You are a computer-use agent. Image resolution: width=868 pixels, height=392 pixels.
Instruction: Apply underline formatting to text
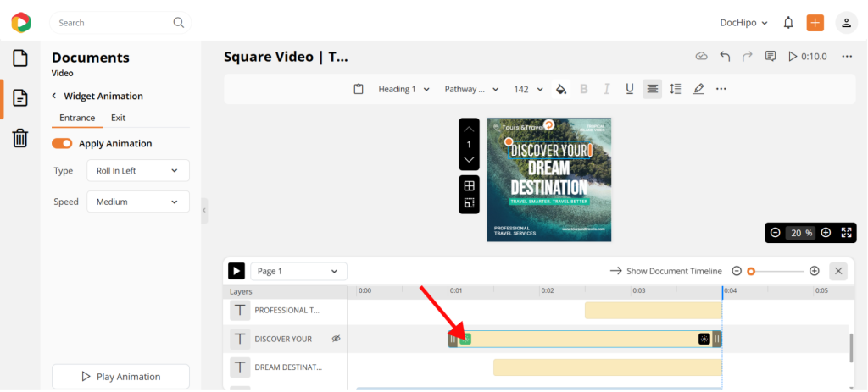click(629, 89)
